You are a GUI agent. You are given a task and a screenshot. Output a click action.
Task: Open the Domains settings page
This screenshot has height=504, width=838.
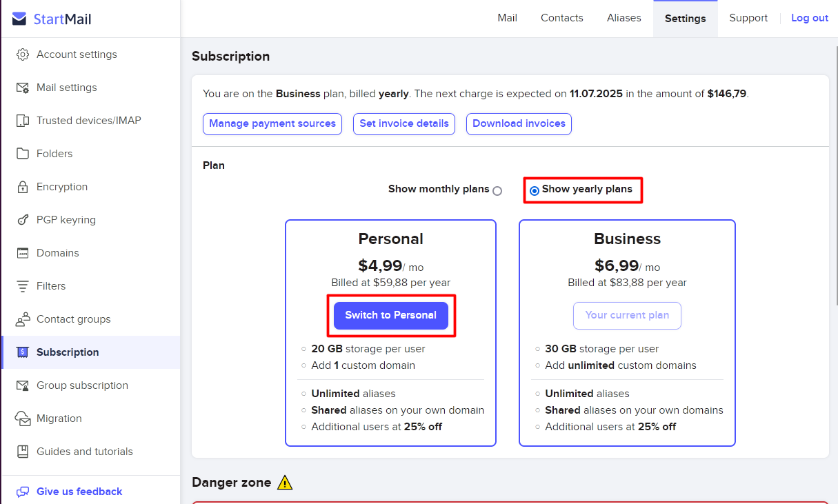point(90,253)
